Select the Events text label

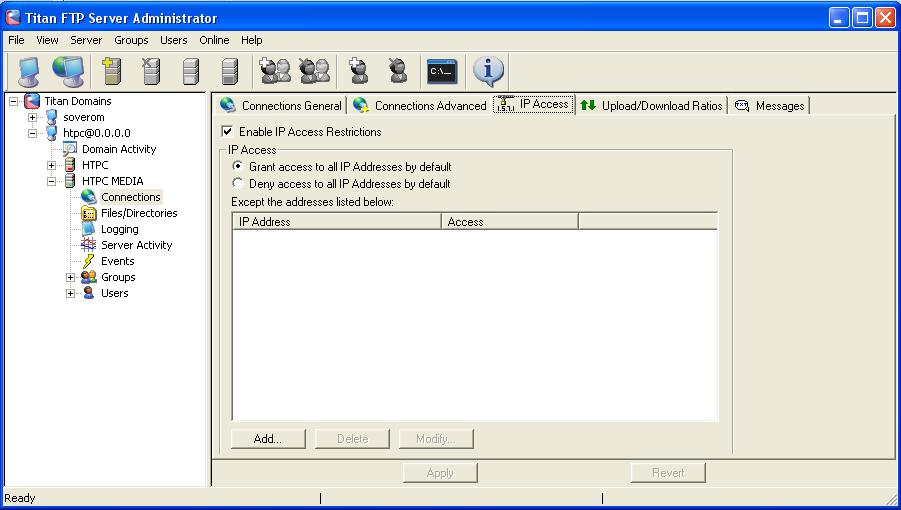click(118, 261)
